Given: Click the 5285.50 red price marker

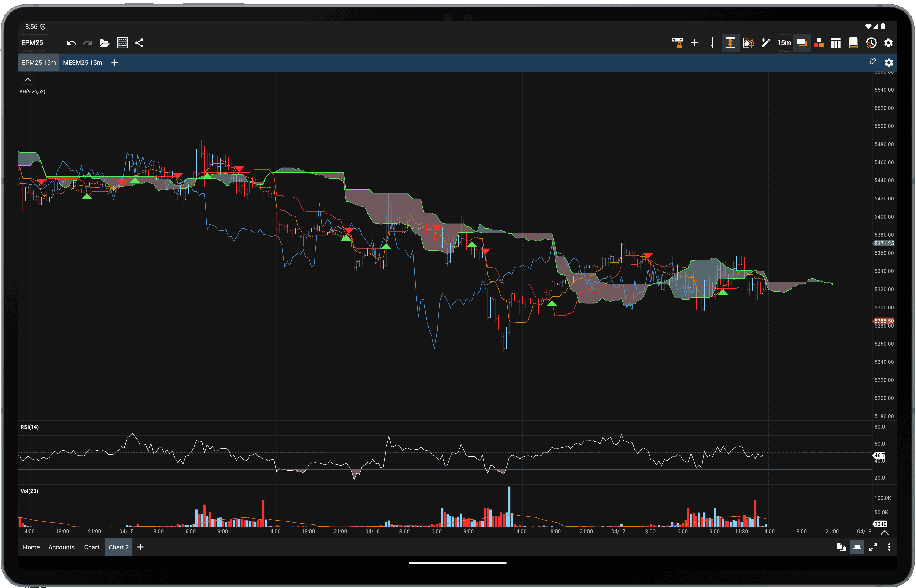Looking at the screenshot, I should point(884,321).
